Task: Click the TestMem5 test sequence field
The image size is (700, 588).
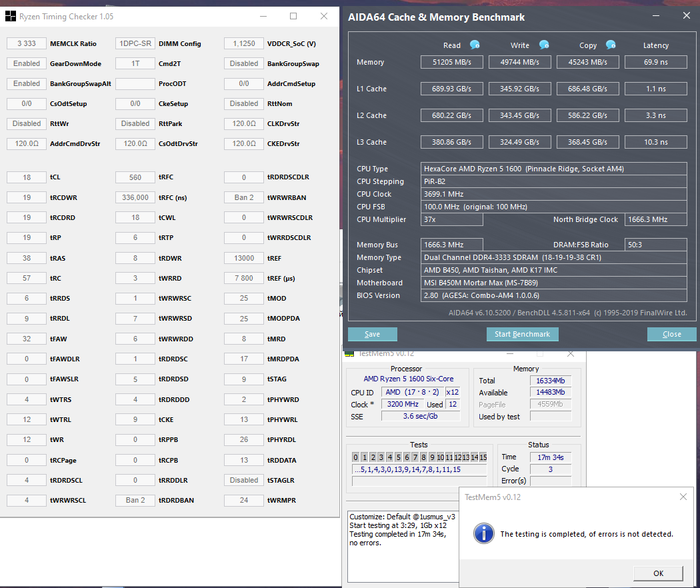Action: (x=419, y=469)
